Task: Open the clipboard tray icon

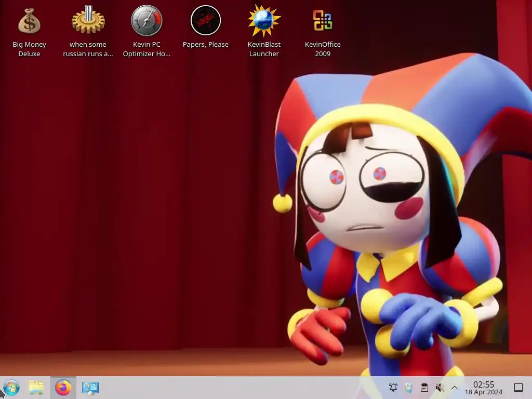Action: pyautogui.click(x=424, y=388)
